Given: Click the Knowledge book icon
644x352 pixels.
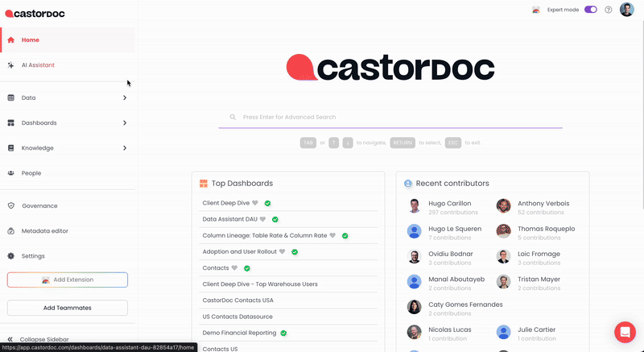Looking at the screenshot, I should [11, 148].
